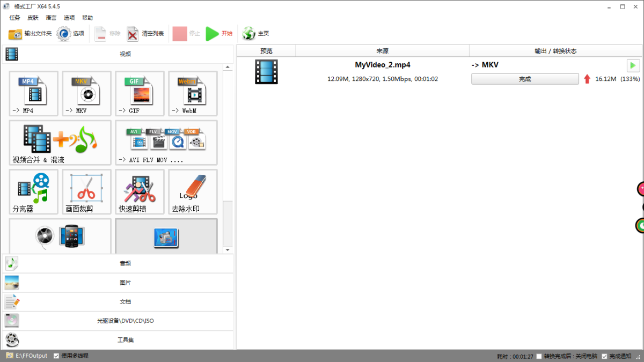Screen dimensions: 644x362
Task: Click the 16.12M (133%) output size text
Action: tap(617, 79)
